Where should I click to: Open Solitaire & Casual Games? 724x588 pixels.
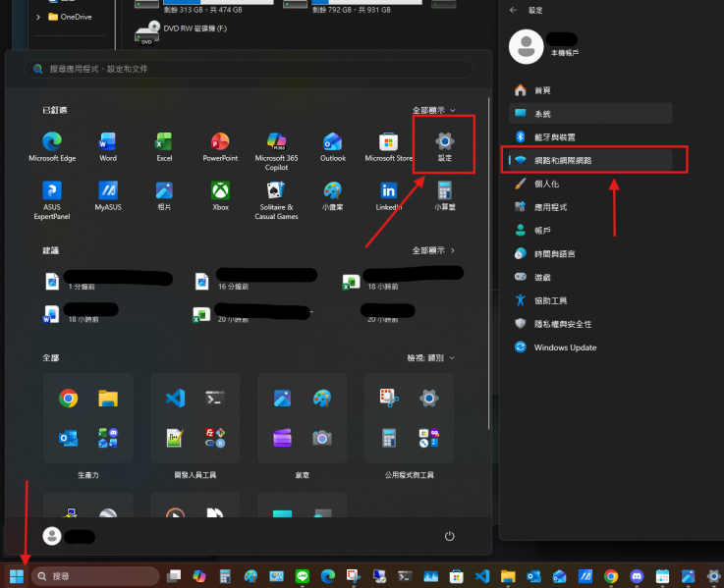276,200
